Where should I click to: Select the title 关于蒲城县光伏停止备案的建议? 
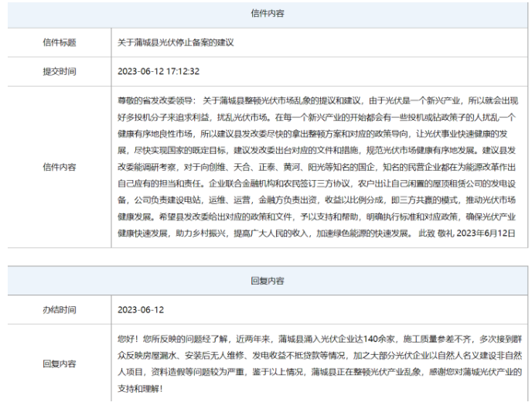176,43
